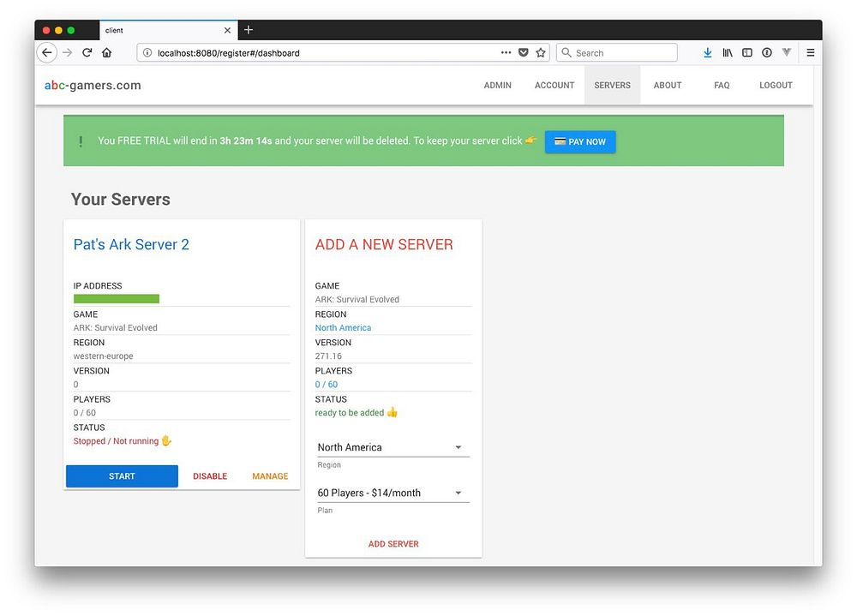Click the '0 / 60' players value in new server card
Viewport: 857px width, 616px height.
click(327, 384)
